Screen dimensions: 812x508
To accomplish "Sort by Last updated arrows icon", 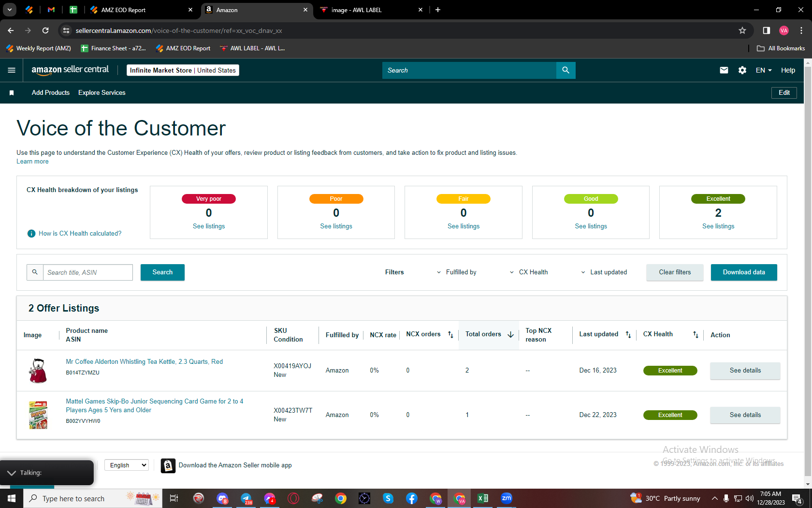I will point(628,335).
